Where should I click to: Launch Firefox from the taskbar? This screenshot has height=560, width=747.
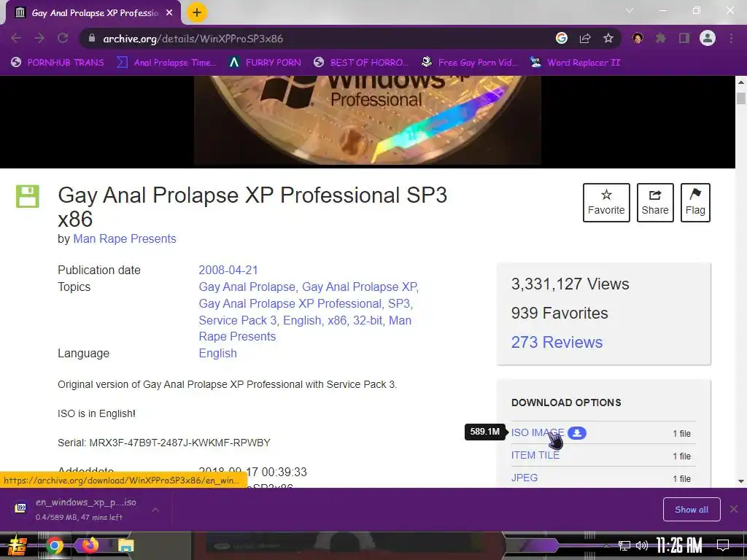pos(90,545)
